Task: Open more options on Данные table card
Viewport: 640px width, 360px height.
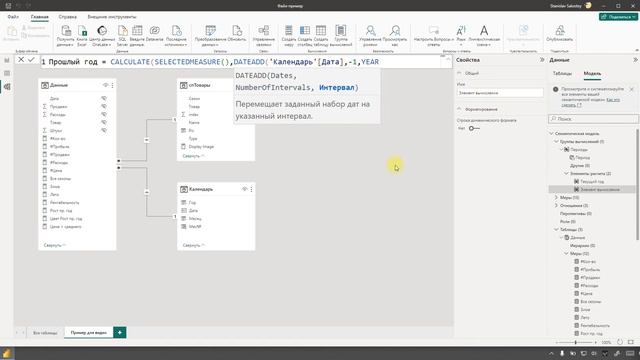Action: coord(113,85)
